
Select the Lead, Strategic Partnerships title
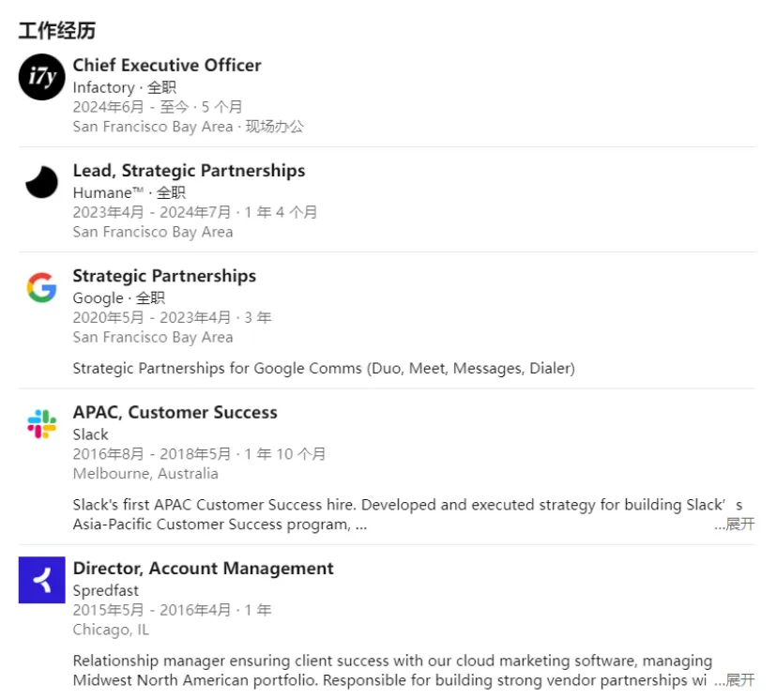189,171
